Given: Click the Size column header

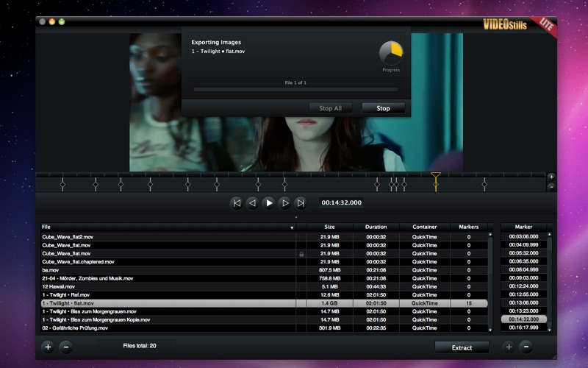Looking at the screenshot, I should [x=329, y=227].
